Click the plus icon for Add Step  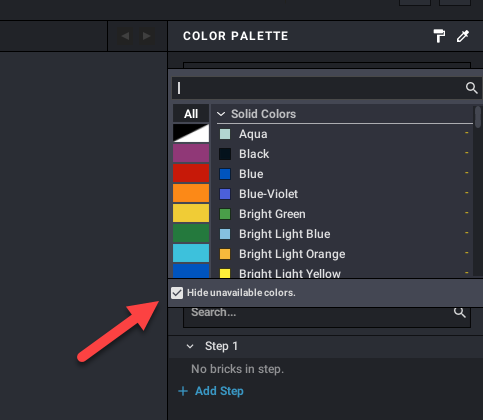click(x=183, y=391)
